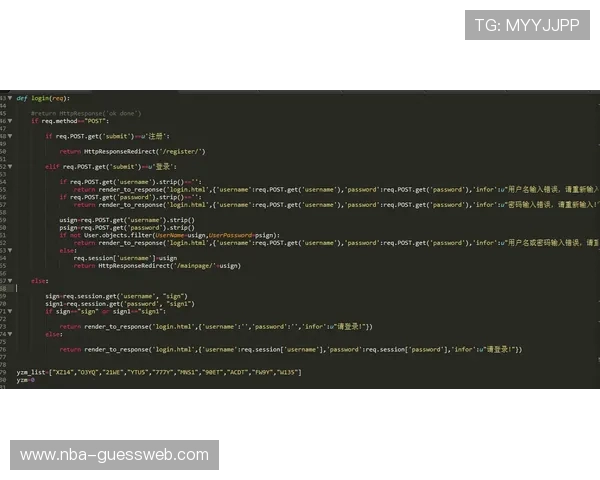600x480 pixels.
Task: Fold the elif submit equals 登录 block
Action: [10, 166]
